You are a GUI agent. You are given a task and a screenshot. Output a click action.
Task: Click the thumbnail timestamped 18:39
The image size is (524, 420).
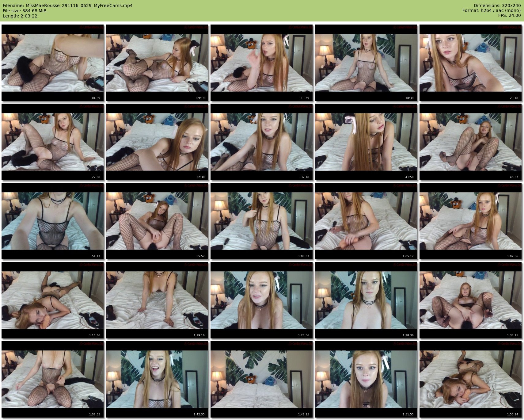pyautogui.click(x=366, y=63)
